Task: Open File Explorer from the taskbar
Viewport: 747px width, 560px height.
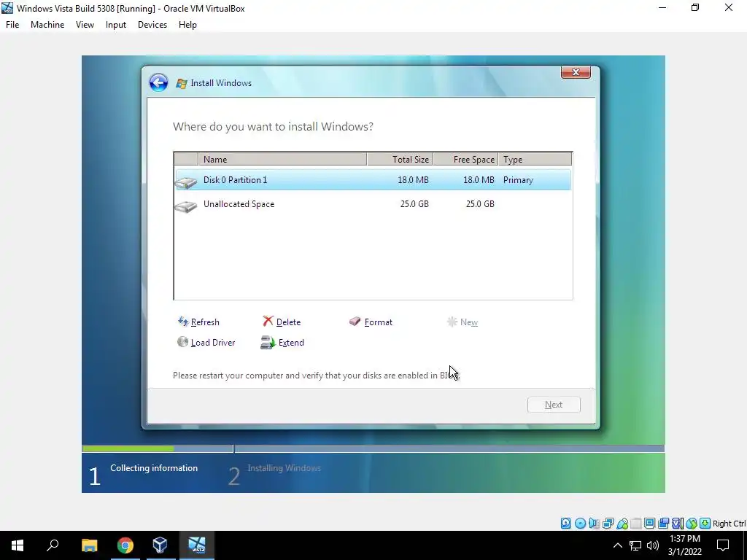Action: [x=89, y=545]
